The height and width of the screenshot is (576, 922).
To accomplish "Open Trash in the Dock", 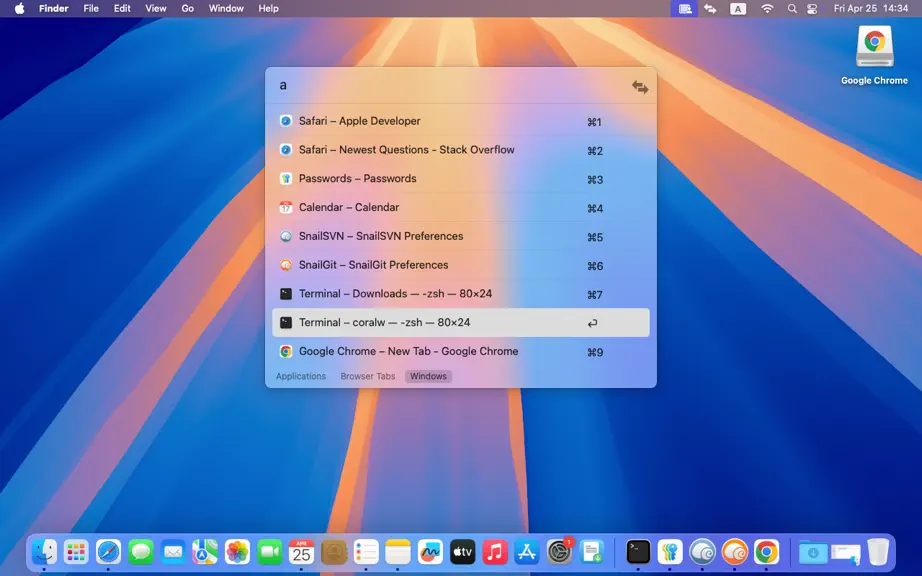I will click(x=878, y=552).
